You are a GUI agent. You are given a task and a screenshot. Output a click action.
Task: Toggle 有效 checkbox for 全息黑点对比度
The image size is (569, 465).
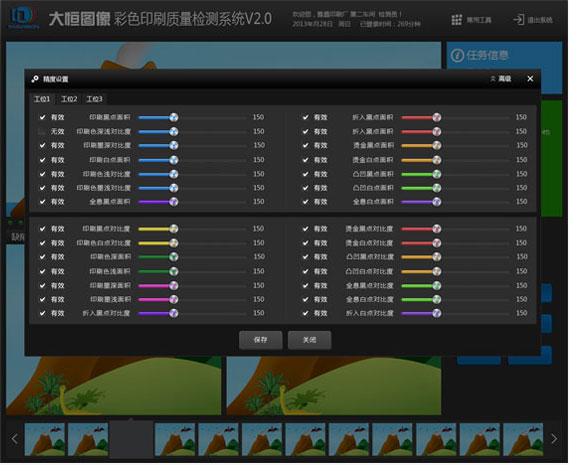point(306,286)
